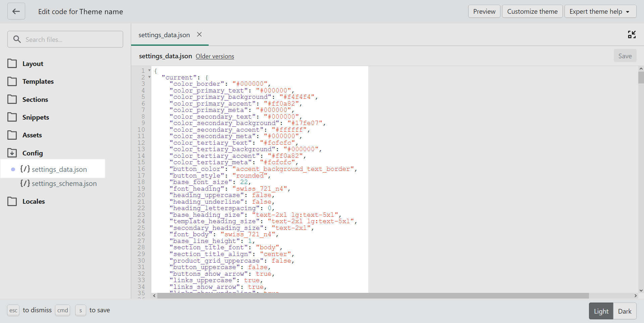Image resolution: width=644 pixels, height=323 pixels.
Task: Click the "buttons_show_arrow" true value
Action: point(264,274)
